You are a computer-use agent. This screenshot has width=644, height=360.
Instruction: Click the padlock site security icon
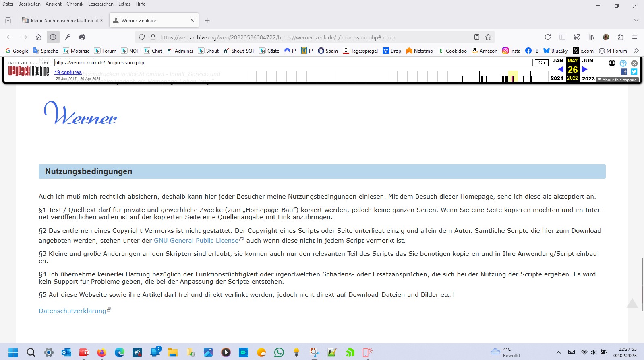pyautogui.click(x=153, y=37)
